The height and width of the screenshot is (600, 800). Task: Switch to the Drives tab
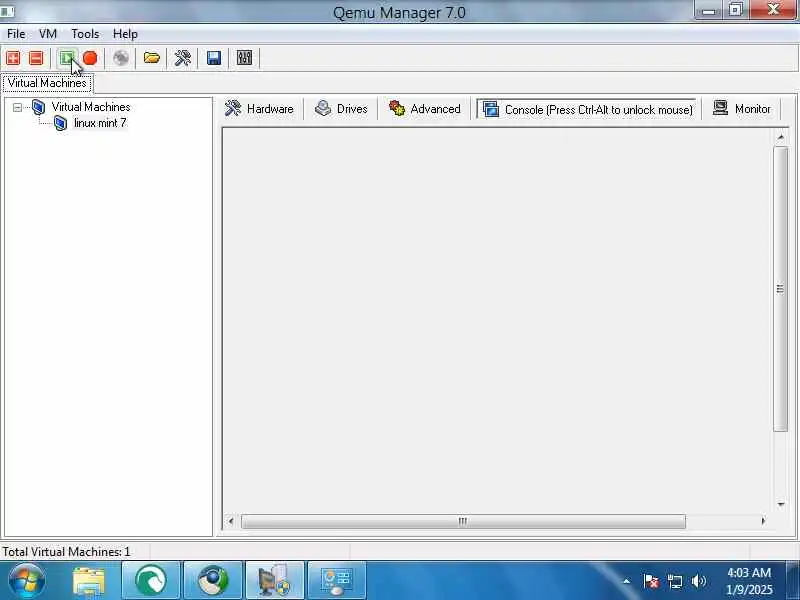(x=341, y=109)
